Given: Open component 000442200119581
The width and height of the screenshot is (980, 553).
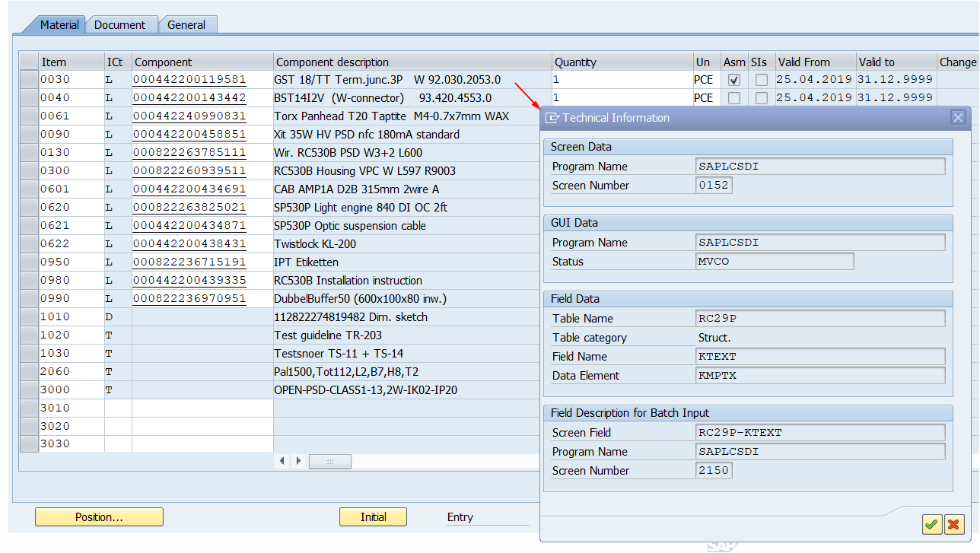Looking at the screenshot, I should click(189, 79).
